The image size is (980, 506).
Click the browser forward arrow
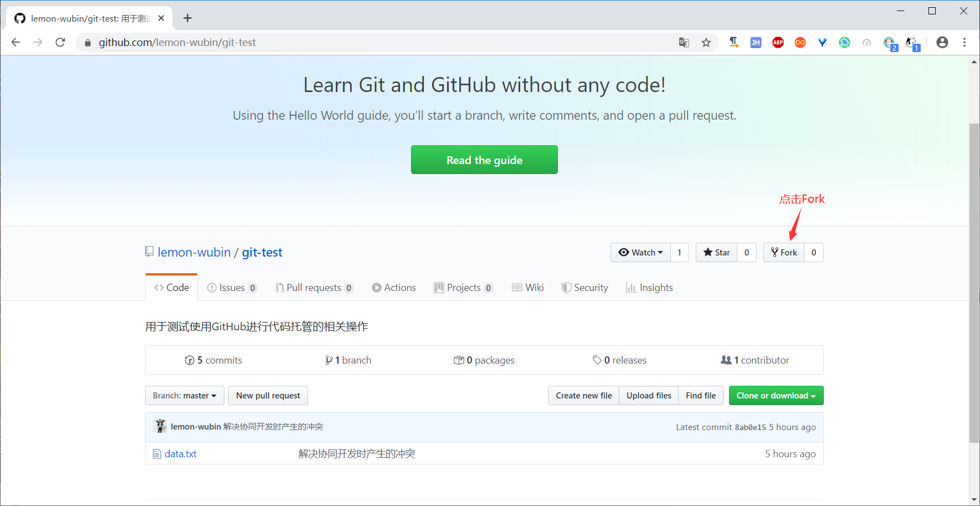tap(38, 42)
